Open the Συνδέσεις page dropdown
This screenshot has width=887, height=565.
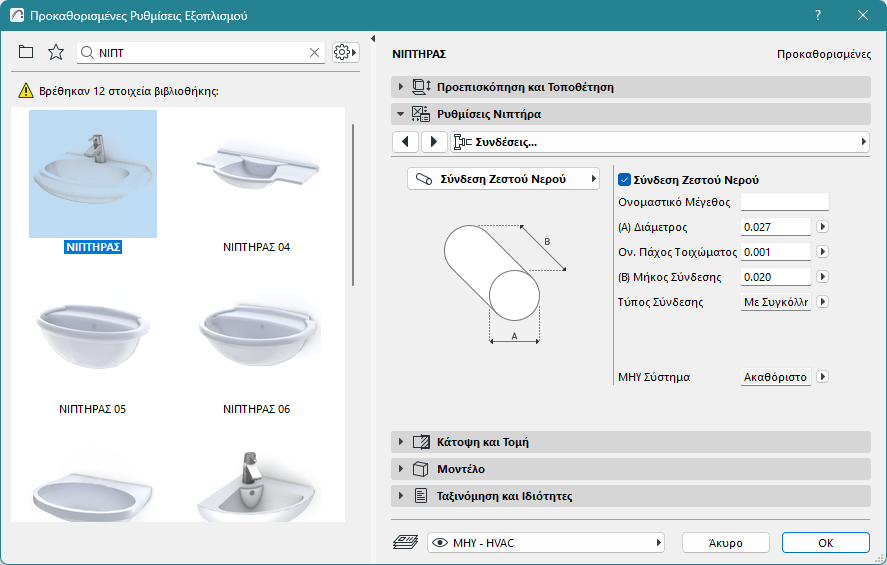660,142
